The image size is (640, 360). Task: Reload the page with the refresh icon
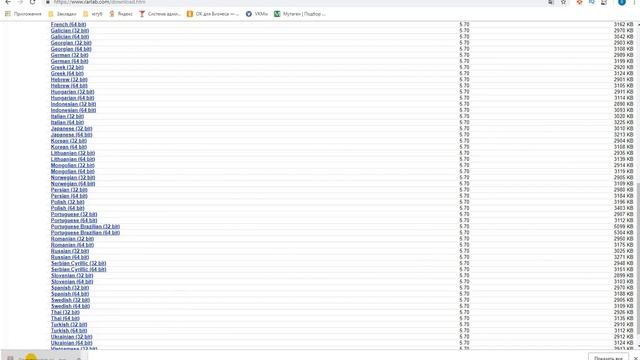[x=33, y=2]
